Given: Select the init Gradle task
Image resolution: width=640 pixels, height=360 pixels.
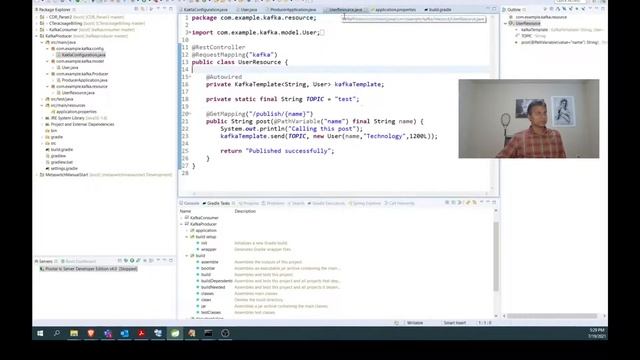Looking at the screenshot, I should [204, 243].
